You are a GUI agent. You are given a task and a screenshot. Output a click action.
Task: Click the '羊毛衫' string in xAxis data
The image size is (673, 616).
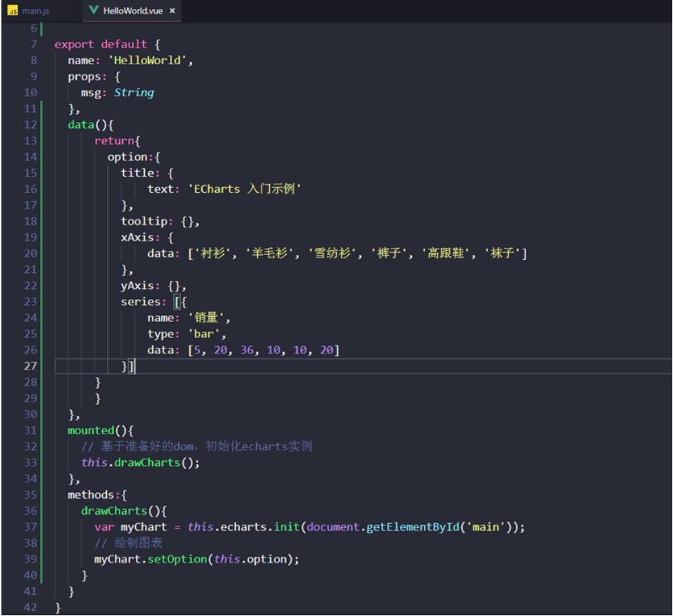[270, 254]
